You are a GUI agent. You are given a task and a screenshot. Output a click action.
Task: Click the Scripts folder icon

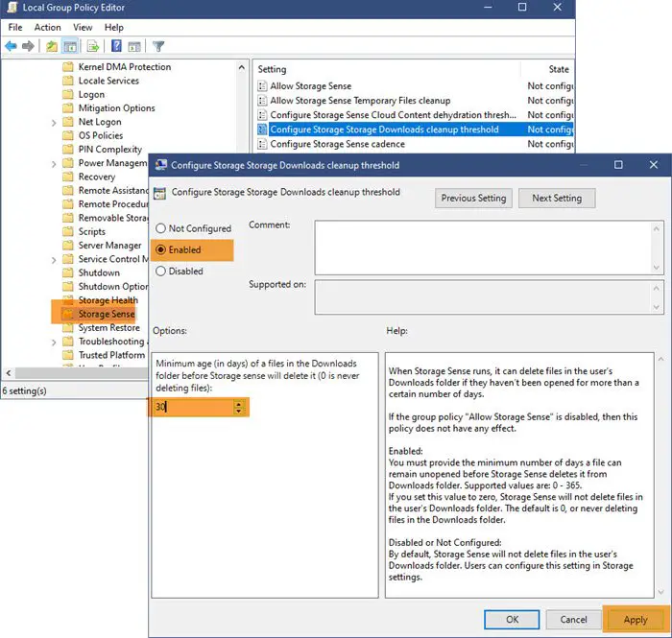click(68, 231)
